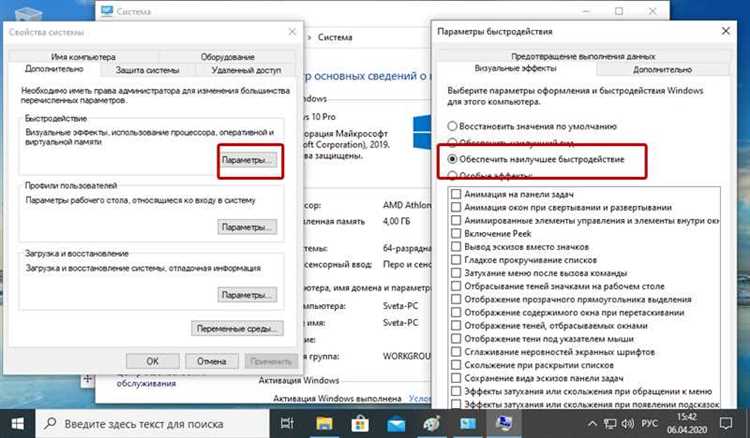The width and height of the screenshot is (750, 438).
Task: Enable 'Анимация на панели задач' checkbox
Action: coord(456,193)
